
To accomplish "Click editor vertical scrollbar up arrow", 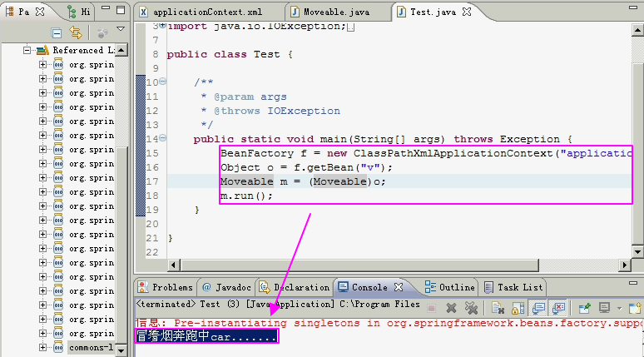I will [637, 30].
